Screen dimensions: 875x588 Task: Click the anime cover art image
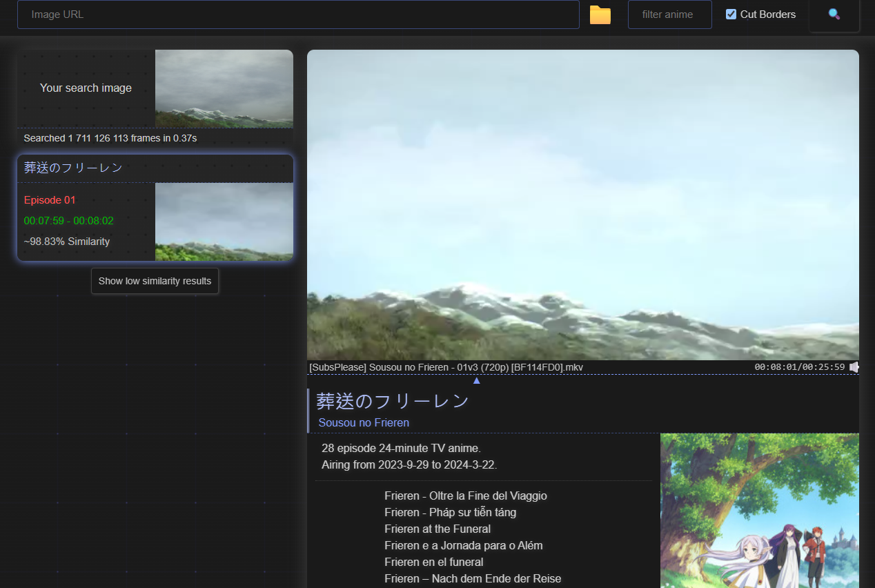click(760, 511)
